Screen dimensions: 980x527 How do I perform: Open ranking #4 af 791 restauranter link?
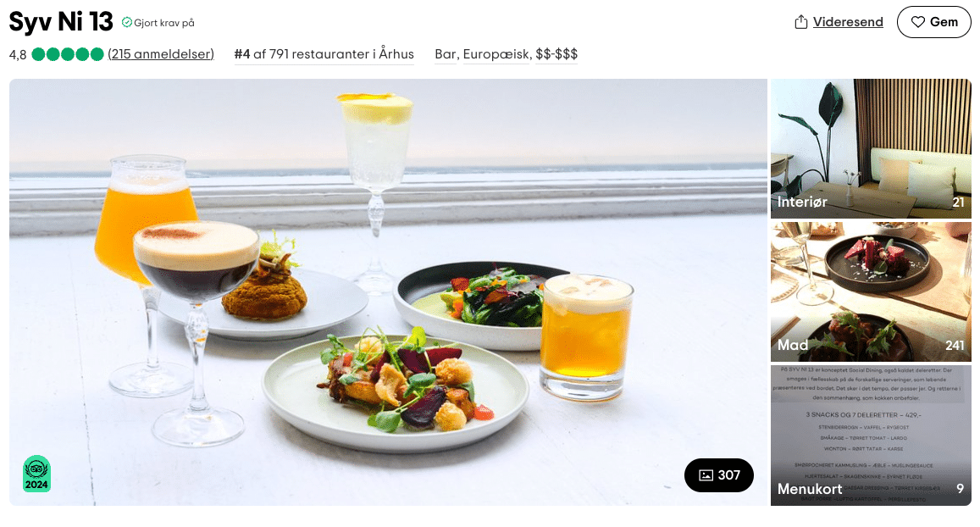[324, 54]
